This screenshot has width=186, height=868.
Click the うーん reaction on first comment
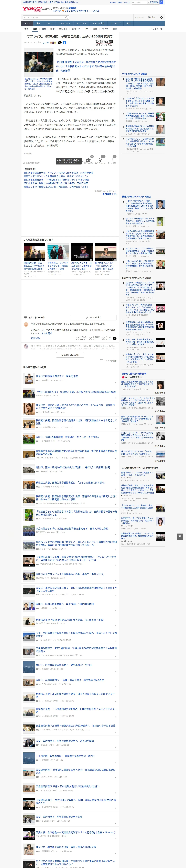point(106,338)
